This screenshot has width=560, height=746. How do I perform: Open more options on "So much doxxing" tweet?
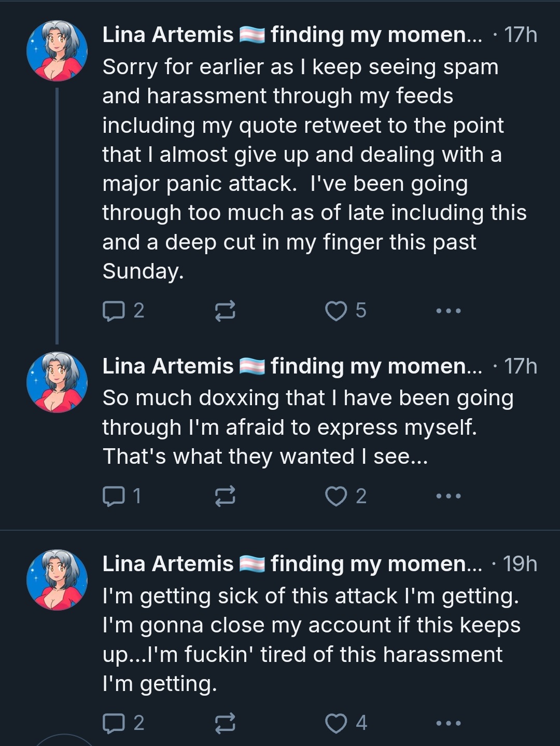(x=449, y=496)
